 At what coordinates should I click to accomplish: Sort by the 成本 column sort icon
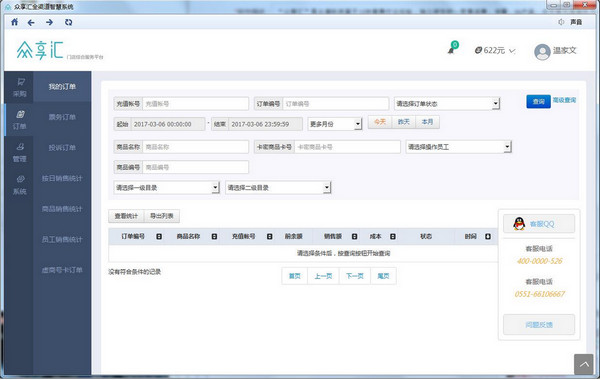(x=393, y=236)
